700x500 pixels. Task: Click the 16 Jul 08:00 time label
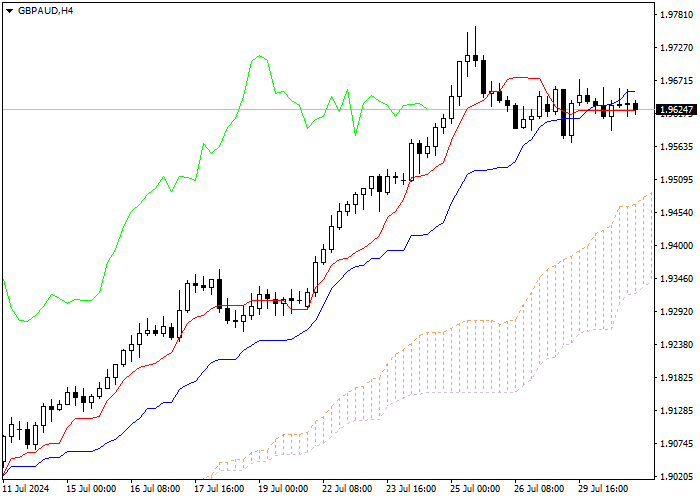[155, 489]
